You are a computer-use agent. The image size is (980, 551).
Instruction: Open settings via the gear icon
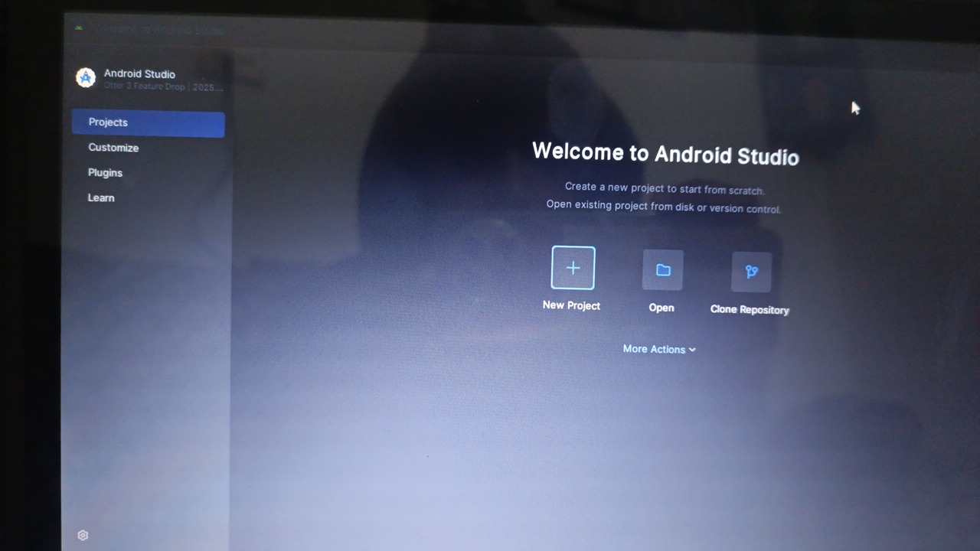tap(83, 536)
